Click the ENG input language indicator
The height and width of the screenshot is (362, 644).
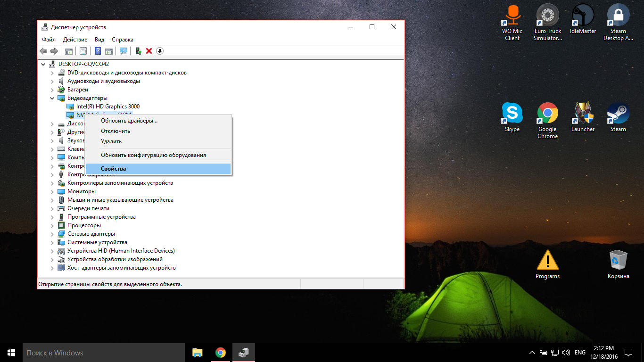(x=580, y=353)
